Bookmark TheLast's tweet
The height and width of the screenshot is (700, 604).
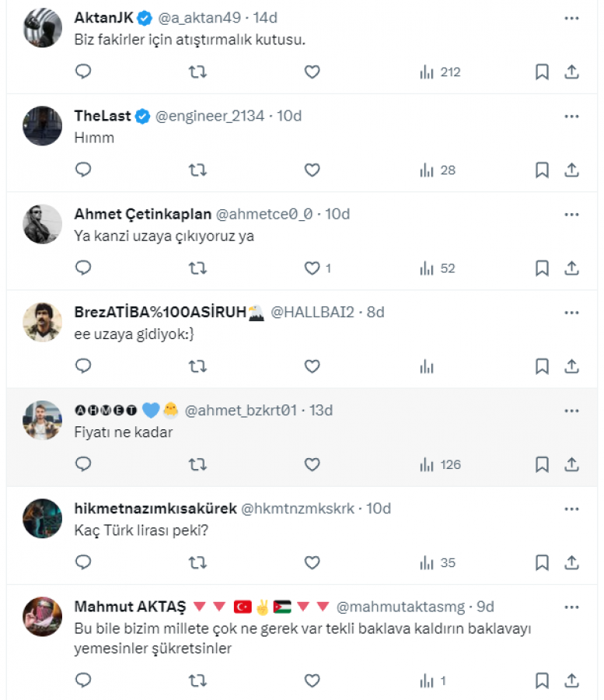[542, 170]
